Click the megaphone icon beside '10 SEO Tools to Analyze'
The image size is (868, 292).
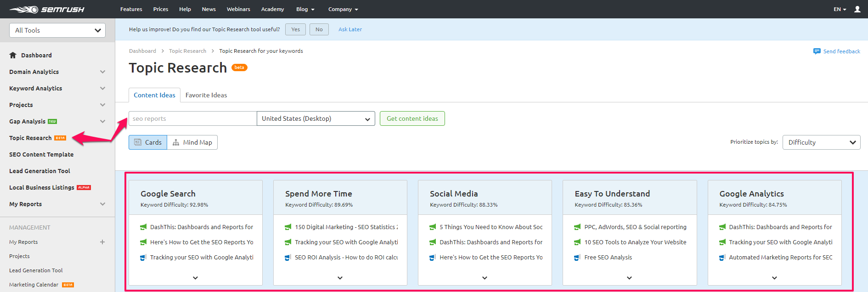(577, 242)
